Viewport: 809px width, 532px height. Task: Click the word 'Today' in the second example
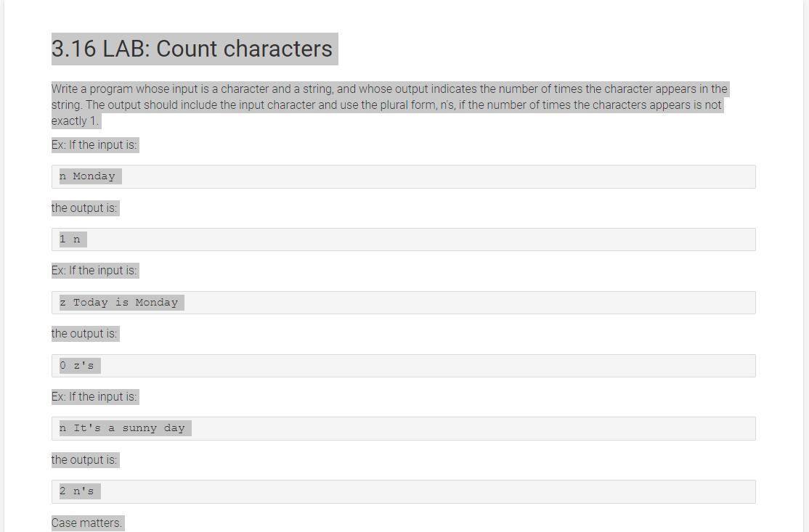point(90,302)
